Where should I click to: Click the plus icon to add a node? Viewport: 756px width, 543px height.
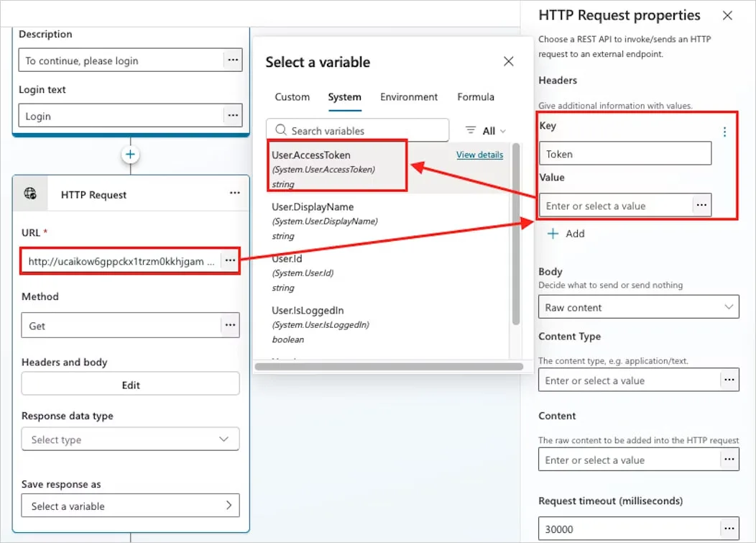[x=130, y=153]
